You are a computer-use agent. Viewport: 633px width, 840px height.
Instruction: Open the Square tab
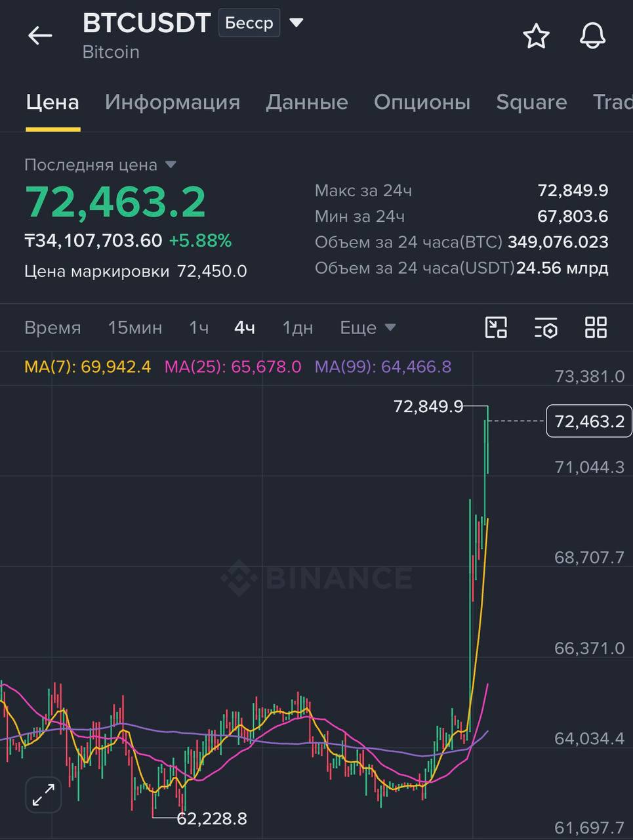[x=531, y=102]
